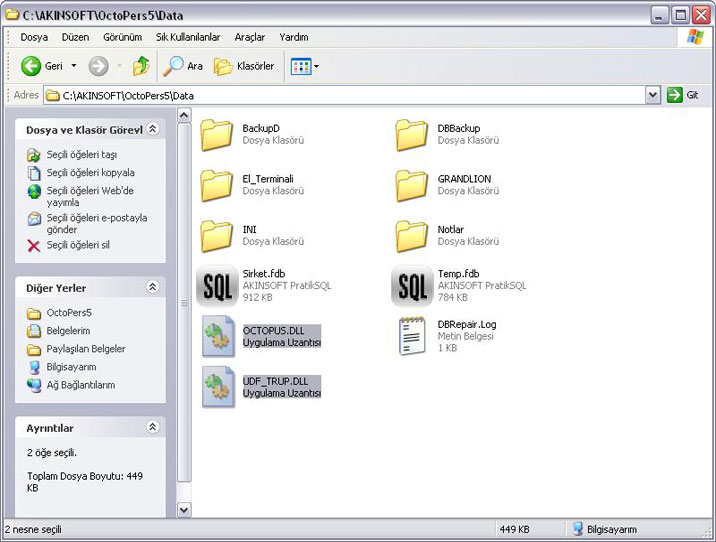The image size is (716, 542).
Task: Click the green Geri back arrow icon
Action: [x=31, y=66]
